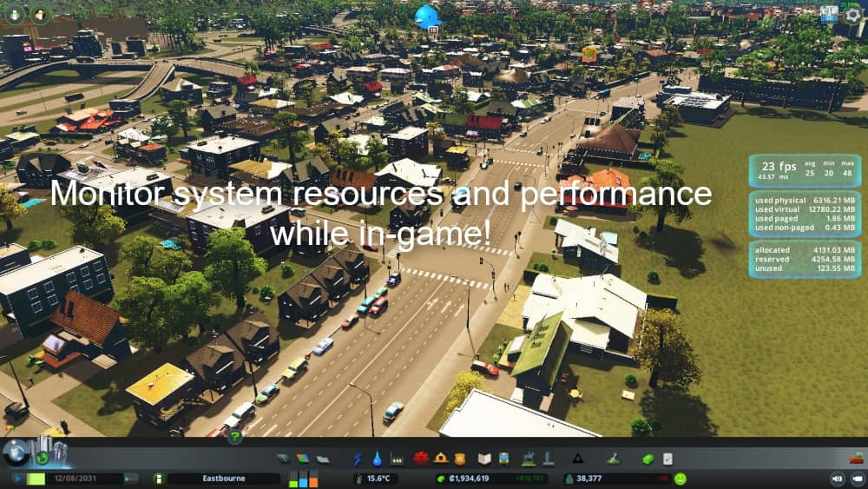This screenshot has height=489, width=868.
Task: Open the Public Transport bus menu
Action: (x=503, y=459)
